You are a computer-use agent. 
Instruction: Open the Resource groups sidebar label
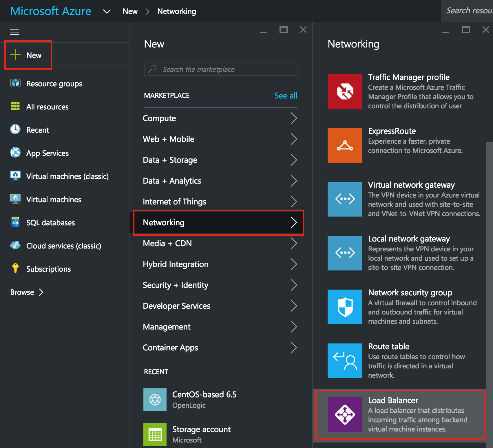tap(54, 84)
